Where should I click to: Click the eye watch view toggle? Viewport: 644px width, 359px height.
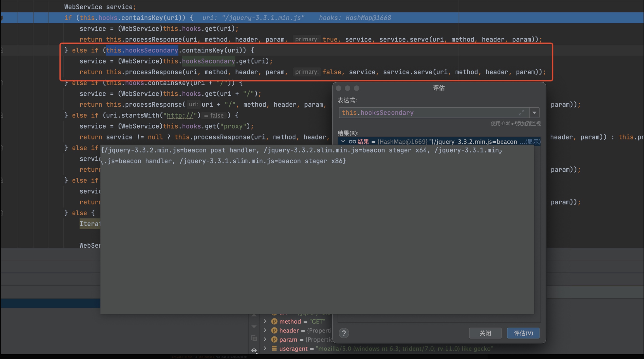click(254, 350)
